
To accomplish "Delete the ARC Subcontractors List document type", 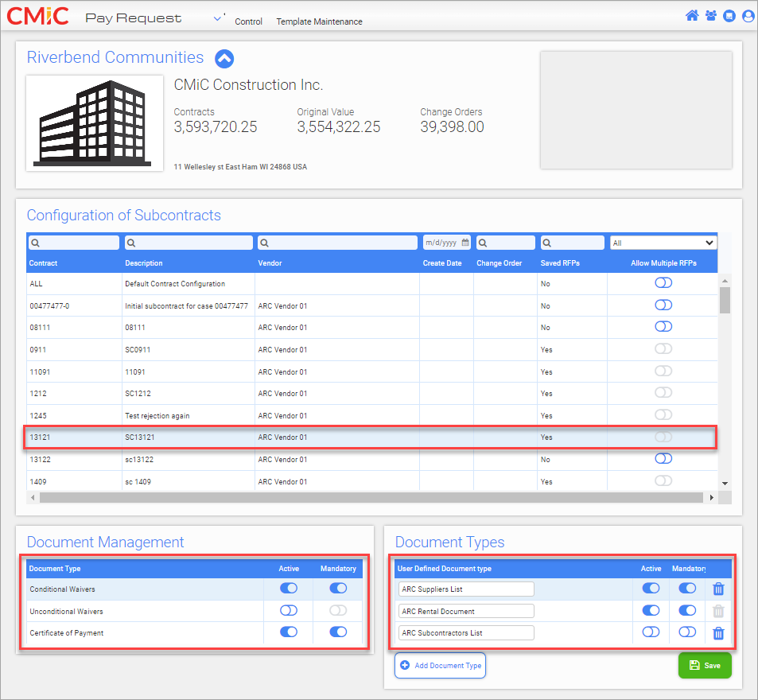I will tap(718, 633).
